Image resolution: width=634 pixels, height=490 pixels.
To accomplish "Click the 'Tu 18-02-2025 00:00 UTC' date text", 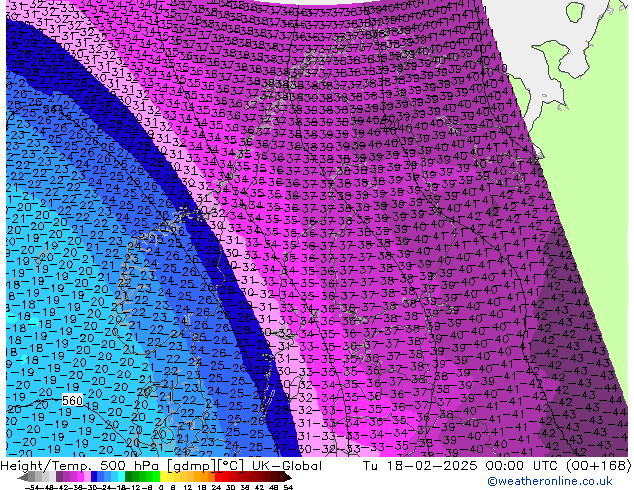I will tap(459, 466).
